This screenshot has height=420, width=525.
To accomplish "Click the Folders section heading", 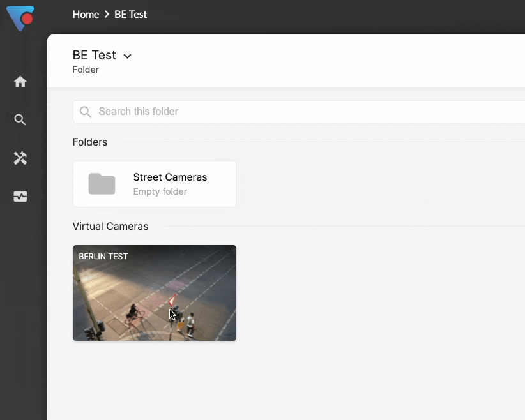I will [90, 142].
